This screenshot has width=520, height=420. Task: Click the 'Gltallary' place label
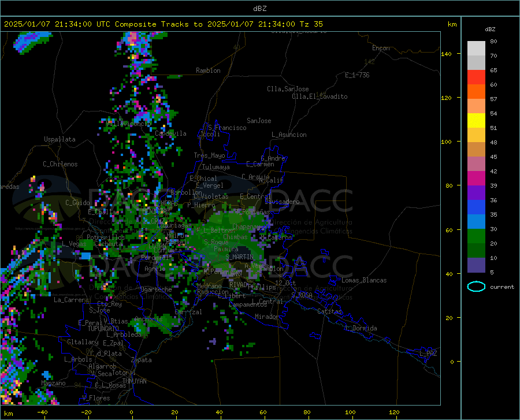pyautogui.click(x=83, y=342)
